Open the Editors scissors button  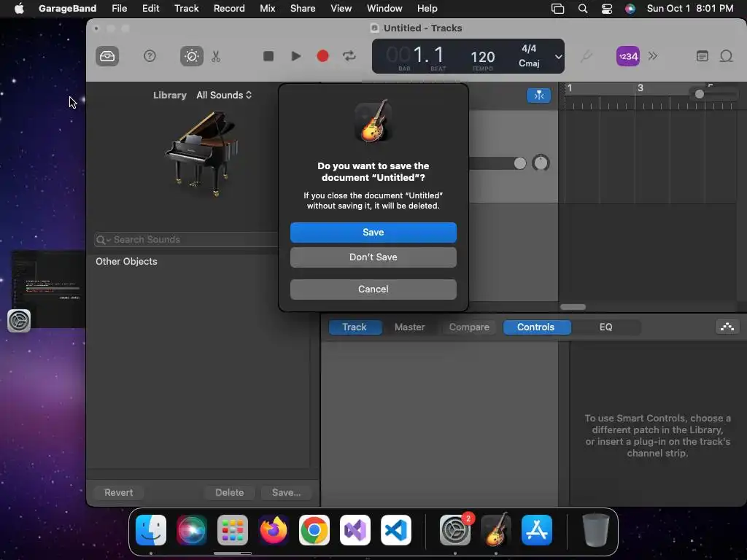[x=216, y=56]
